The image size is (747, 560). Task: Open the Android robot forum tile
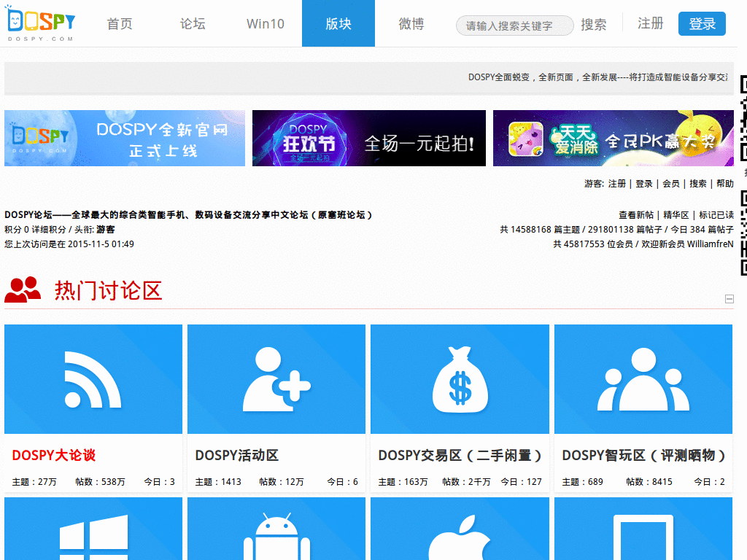click(x=276, y=529)
